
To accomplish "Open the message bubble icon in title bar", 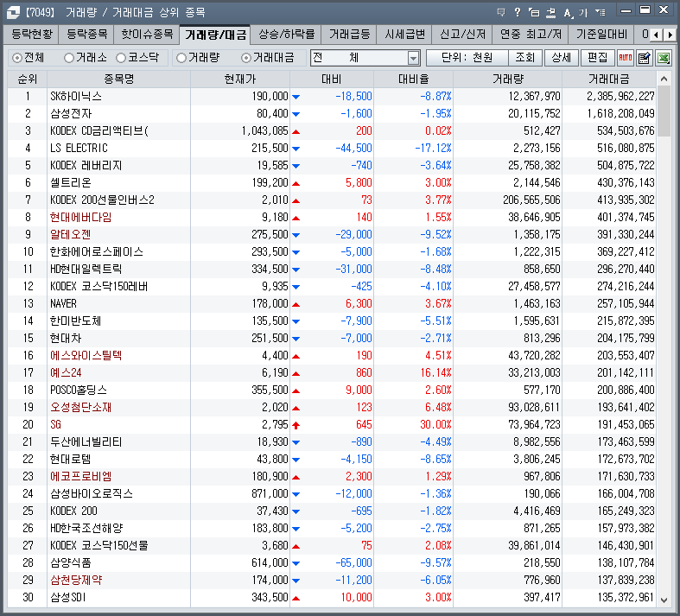I will (x=501, y=12).
